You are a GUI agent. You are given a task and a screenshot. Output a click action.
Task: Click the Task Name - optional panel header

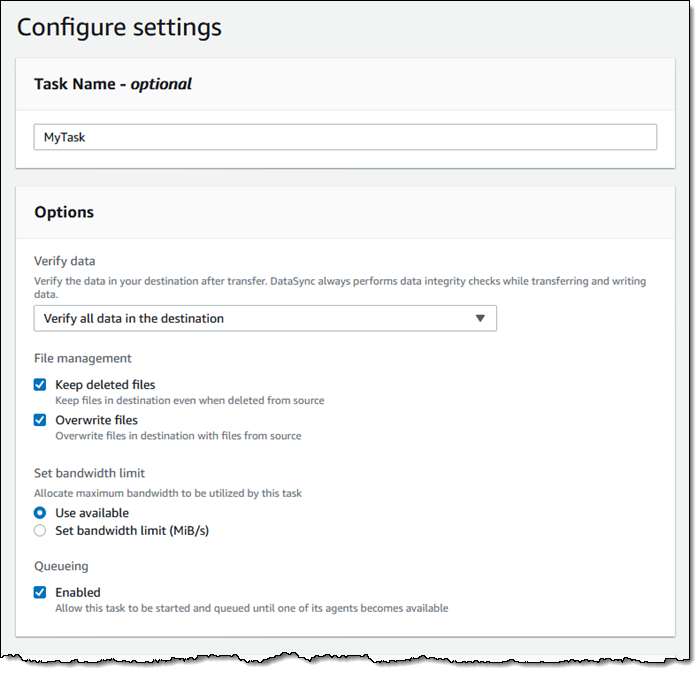click(113, 84)
